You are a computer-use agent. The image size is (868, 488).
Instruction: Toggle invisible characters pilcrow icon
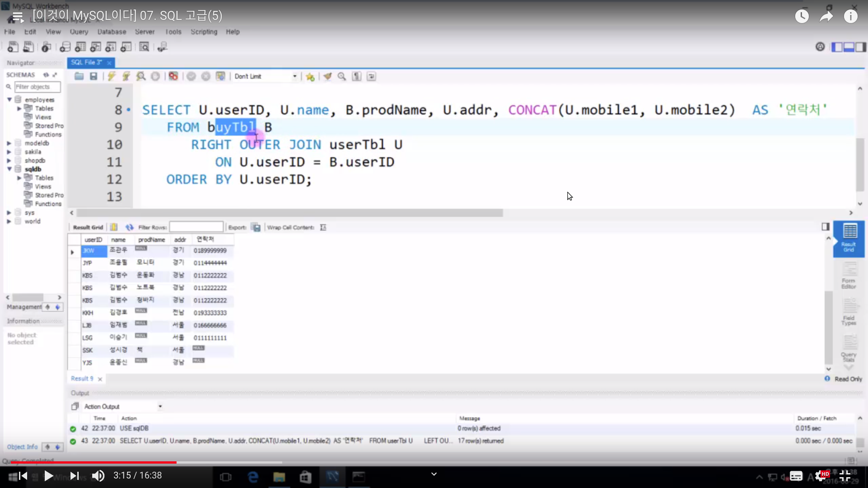point(357,76)
